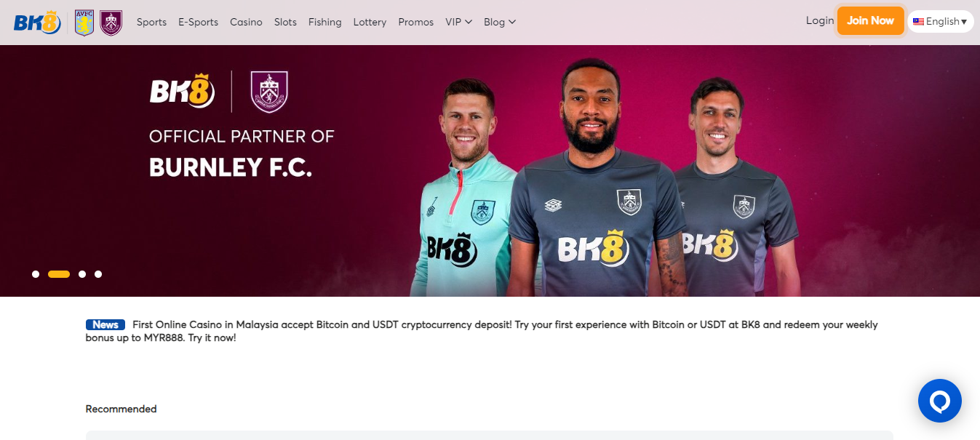Open the blue live chat bubble
The image size is (980, 440).
[x=939, y=401]
